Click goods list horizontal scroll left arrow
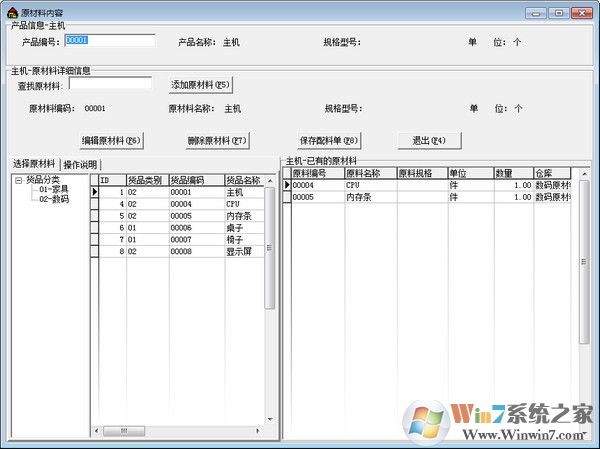The height and width of the screenshot is (449, 600). 96,431
